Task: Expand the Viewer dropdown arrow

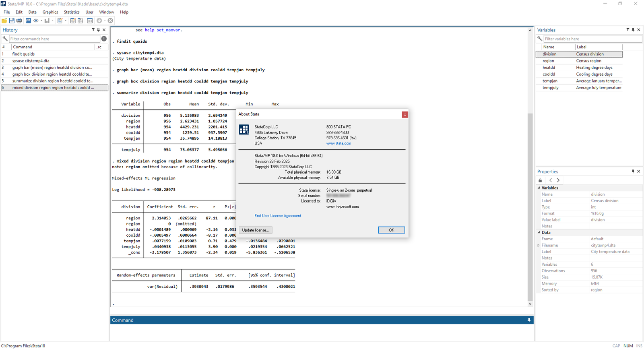Action: (41, 21)
